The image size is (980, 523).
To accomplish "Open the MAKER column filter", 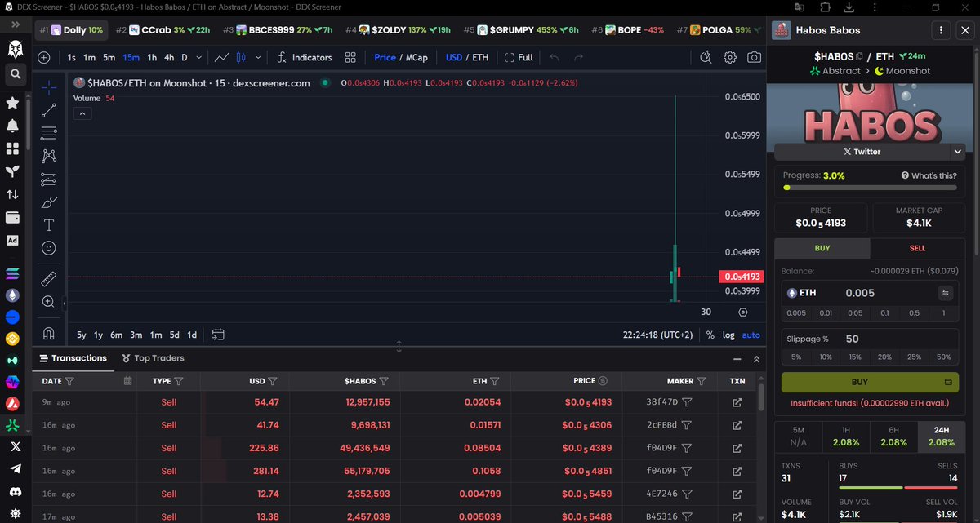I will [x=702, y=381].
